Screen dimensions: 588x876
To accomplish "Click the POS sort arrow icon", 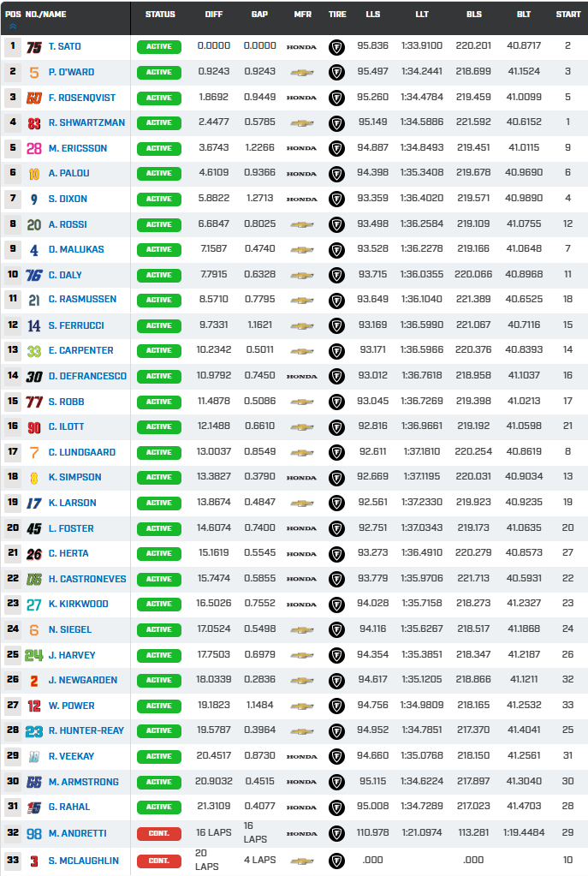I will coord(13,26).
